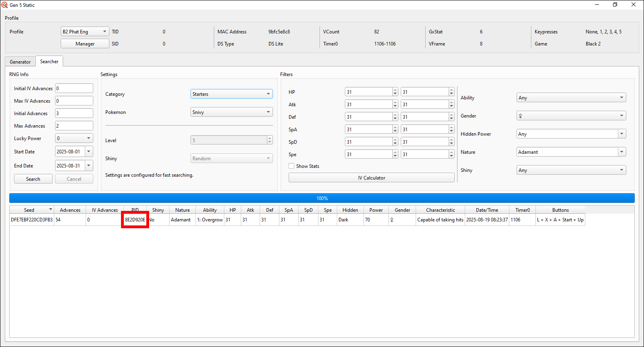
Task: Open the Pokemon dropdown showing Snivy
Action: coord(232,112)
